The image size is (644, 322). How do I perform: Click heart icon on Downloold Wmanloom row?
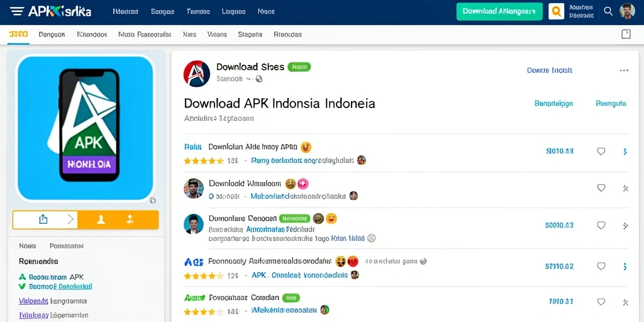click(601, 188)
